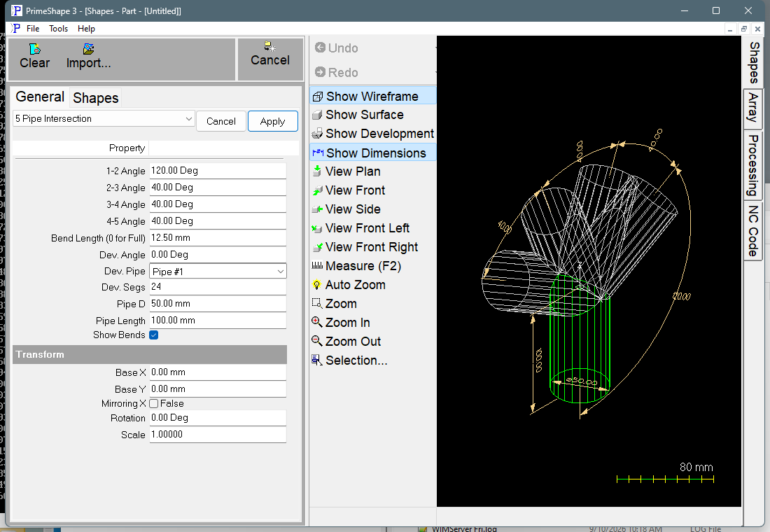Open the vertical Shapes side tab

tap(754, 62)
